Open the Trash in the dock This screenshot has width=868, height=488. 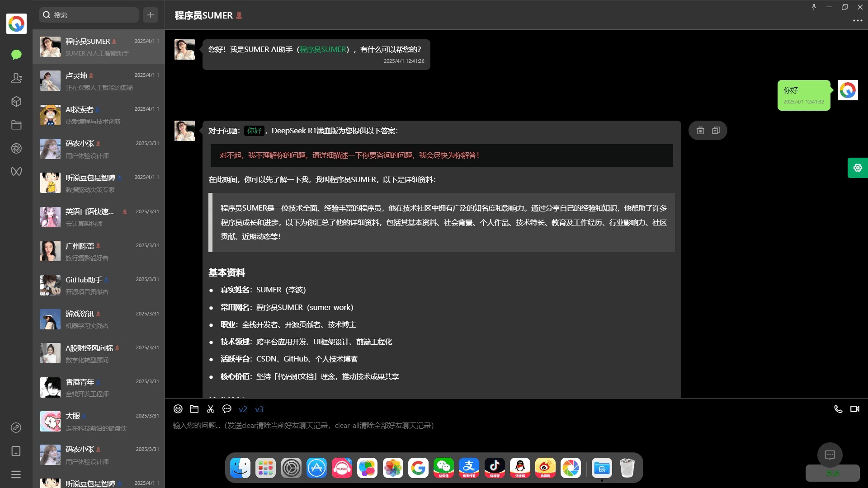(x=627, y=468)
